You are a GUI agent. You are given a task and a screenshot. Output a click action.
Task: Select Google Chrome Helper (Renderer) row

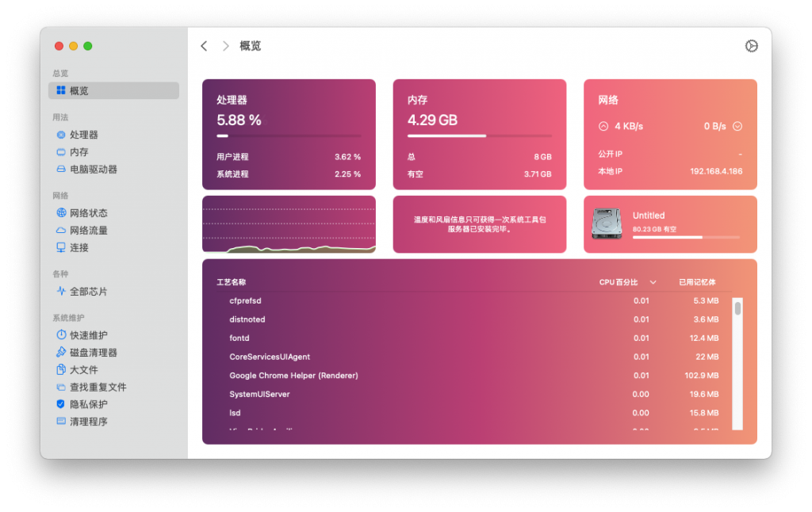coord(474,376)
